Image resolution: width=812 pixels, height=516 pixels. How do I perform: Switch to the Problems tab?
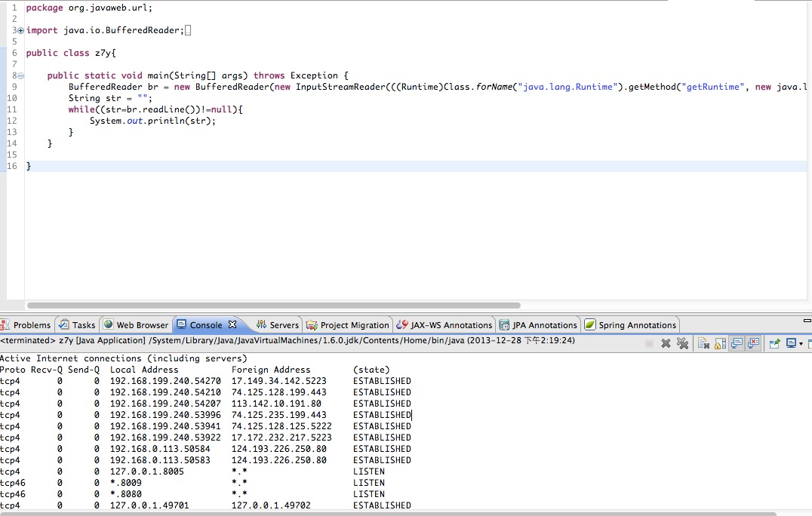(26, 325)
